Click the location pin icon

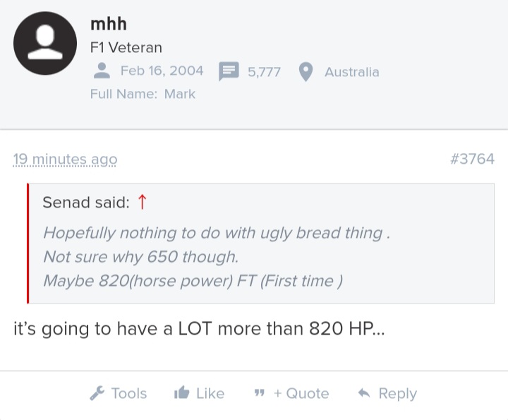click(306, 71)
